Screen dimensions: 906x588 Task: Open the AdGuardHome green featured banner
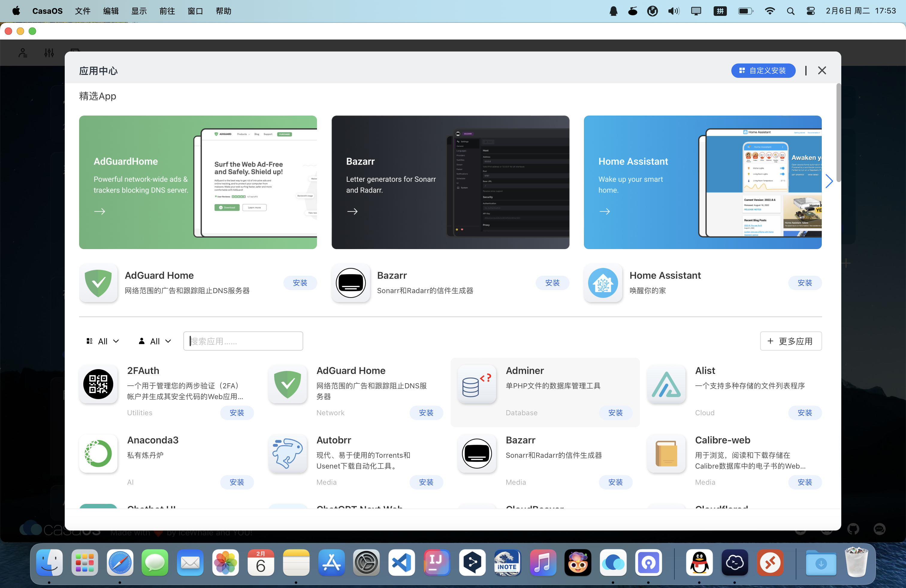tap(198, 182)
